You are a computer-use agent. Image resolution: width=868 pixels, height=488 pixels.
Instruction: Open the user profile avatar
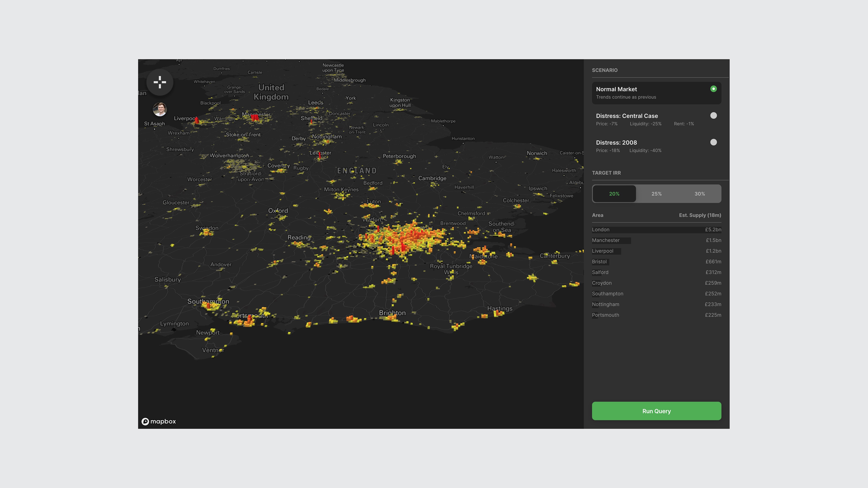(160, 109)
